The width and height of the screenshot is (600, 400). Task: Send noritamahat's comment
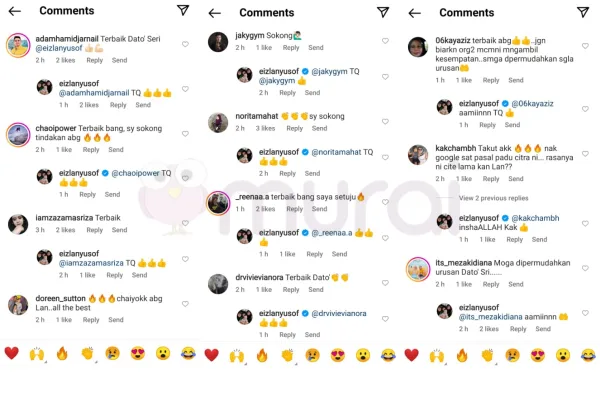[319, 128]
